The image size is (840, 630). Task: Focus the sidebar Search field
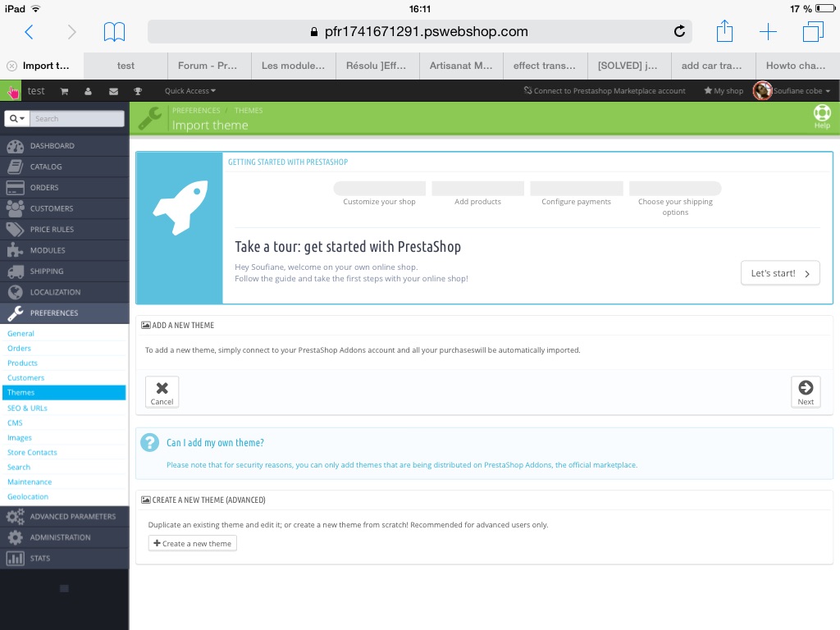tap(76, 118)
